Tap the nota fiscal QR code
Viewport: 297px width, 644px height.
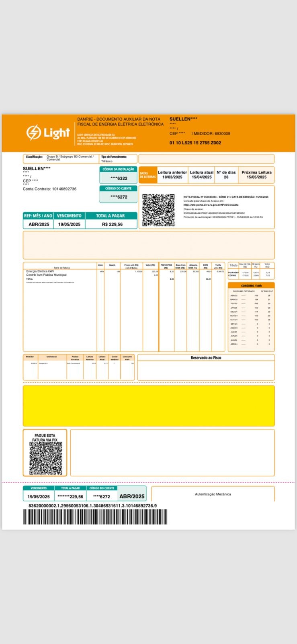pos(158,210)
